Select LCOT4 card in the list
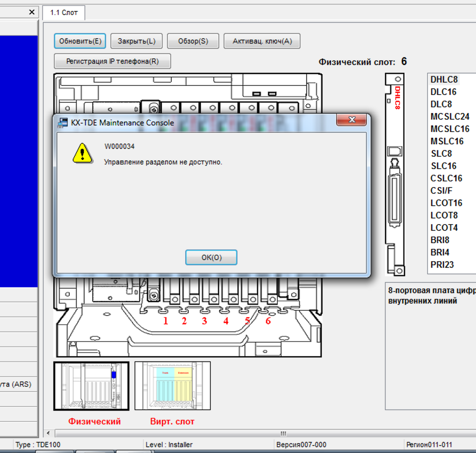 [444, 228]
